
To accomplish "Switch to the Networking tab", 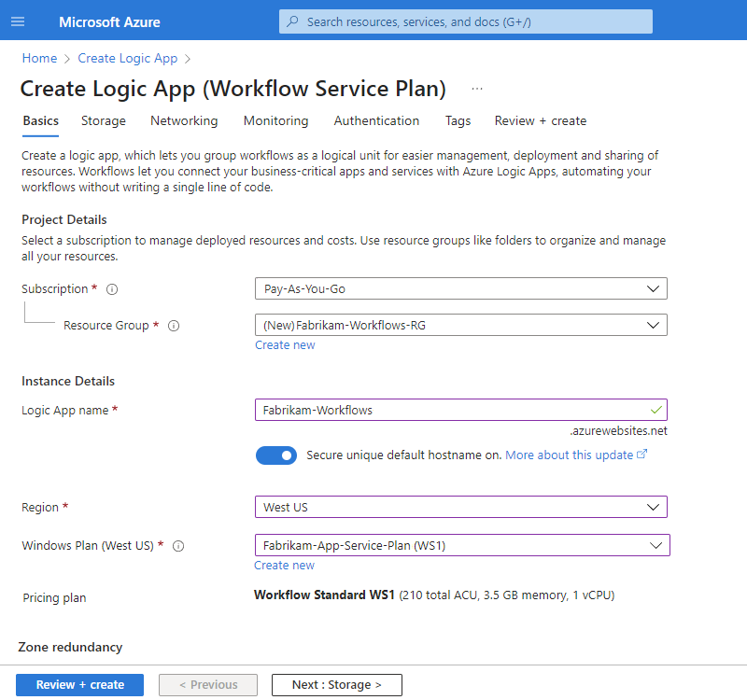I will (184, 121).
